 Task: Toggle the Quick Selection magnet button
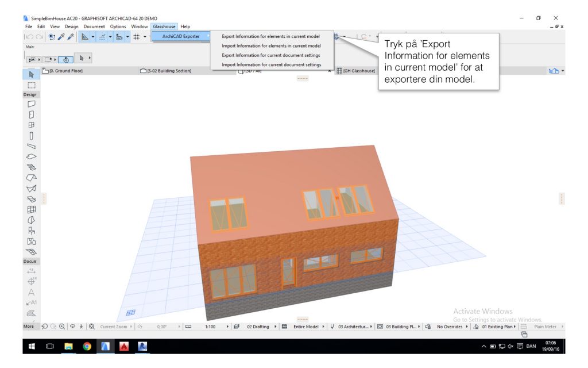(65, 59)
